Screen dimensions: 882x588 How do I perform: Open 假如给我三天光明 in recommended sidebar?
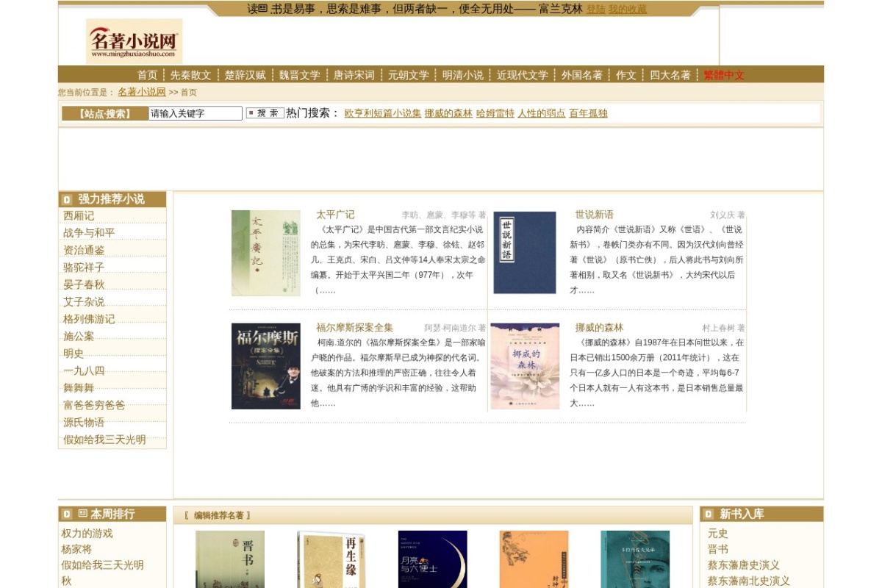pos(104,440)
